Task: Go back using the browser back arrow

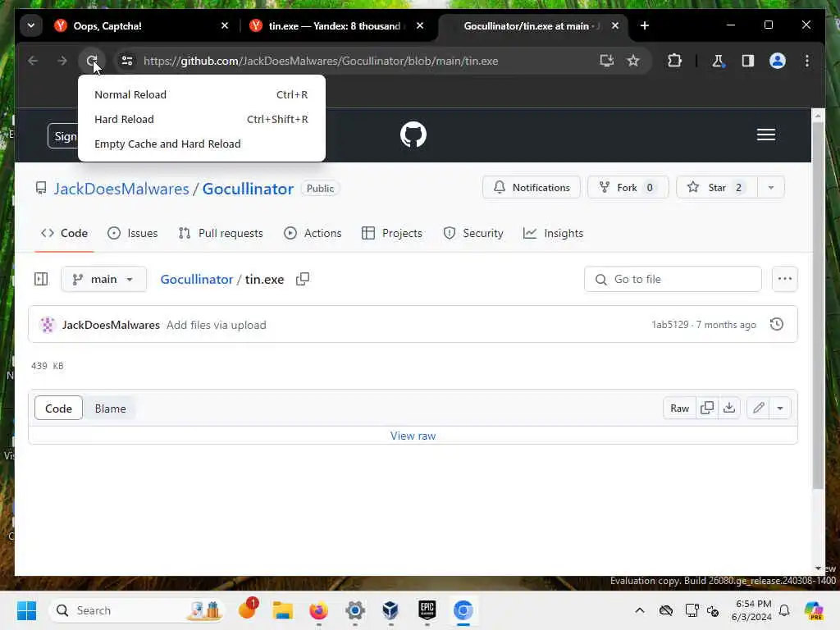Action: coord(33,61)
